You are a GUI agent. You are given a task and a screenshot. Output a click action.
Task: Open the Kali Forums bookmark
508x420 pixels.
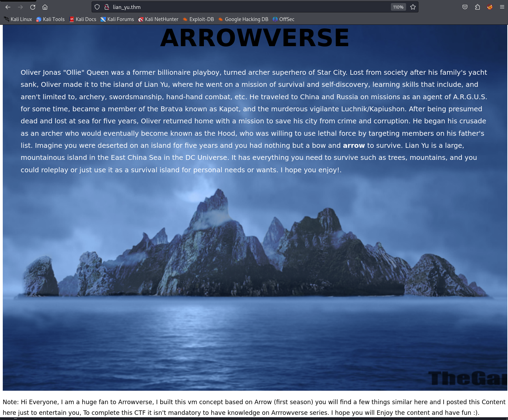[x=117, y=19]
